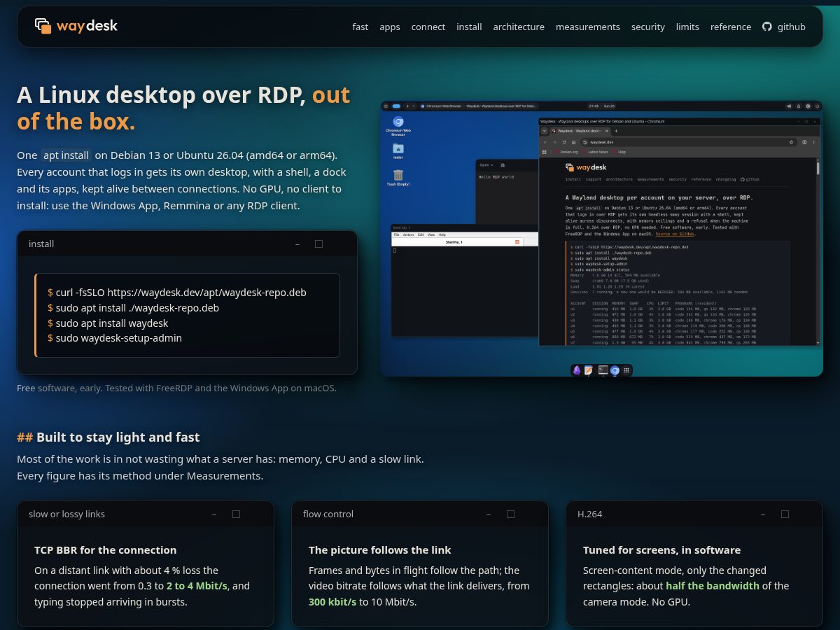Screen dimensions: 840x630
Task: Jump to the connect section
Action: (x=428, y=27)
